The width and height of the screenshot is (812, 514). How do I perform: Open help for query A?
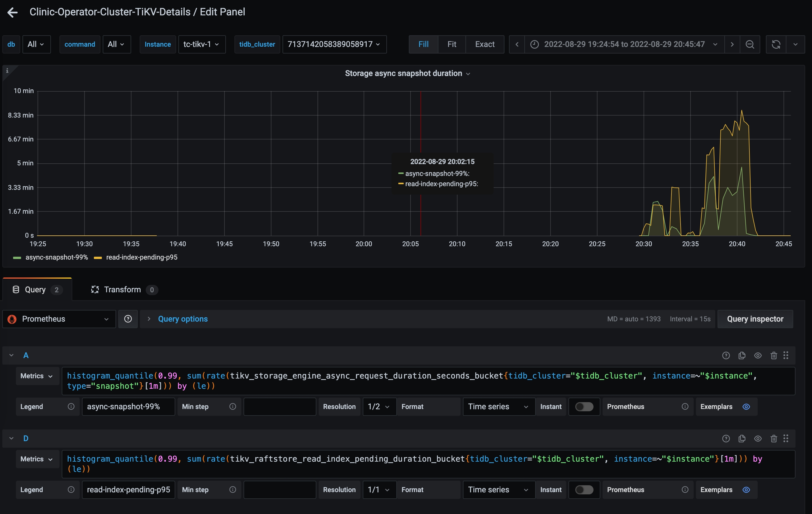[x=726, y=355]
